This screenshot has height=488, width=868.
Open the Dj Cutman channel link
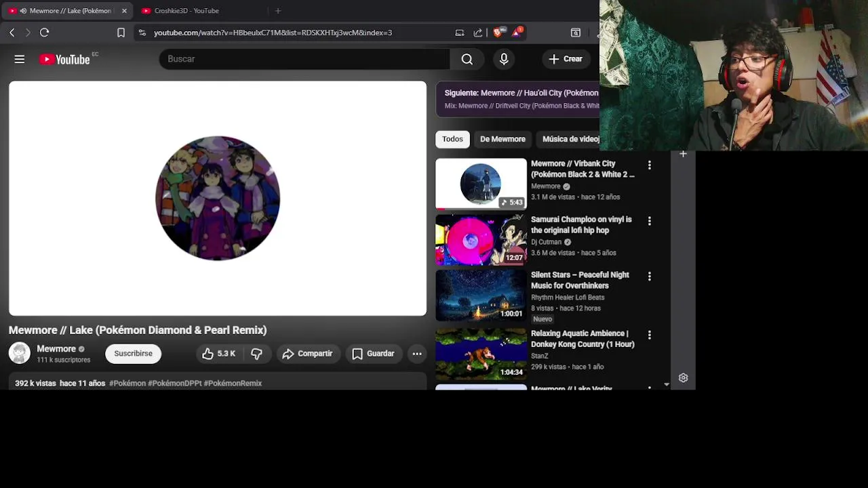[546, 242]
